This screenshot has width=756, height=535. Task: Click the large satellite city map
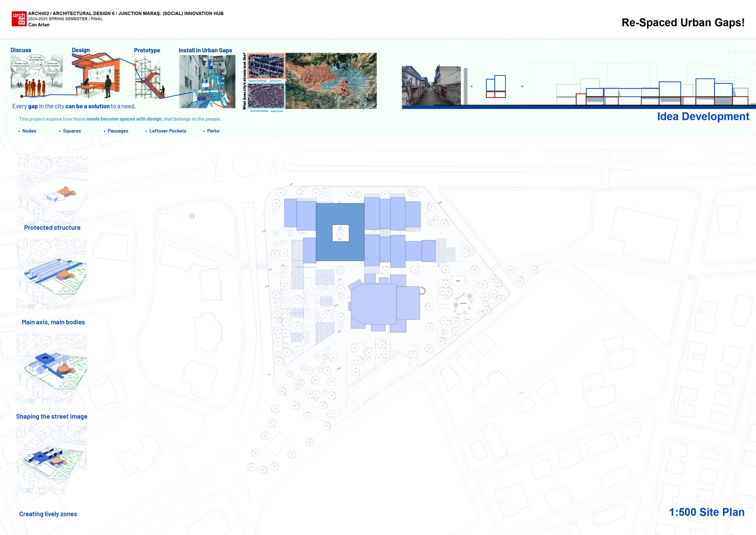pyautogui.click(x=331, y=81)
